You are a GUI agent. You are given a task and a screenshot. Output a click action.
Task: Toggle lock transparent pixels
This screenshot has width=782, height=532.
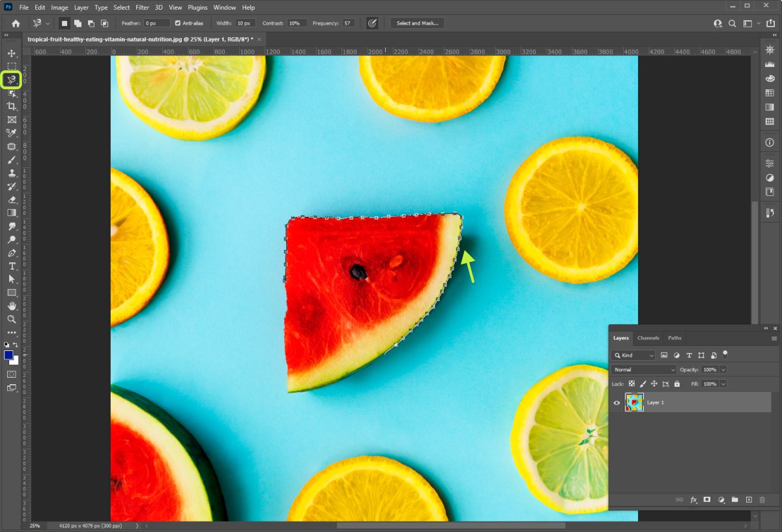click(x=631, y=384)
